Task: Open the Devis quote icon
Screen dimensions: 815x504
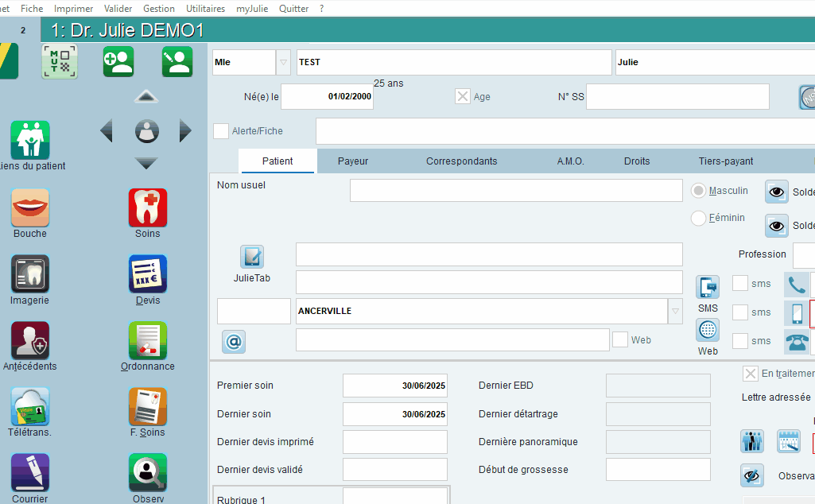Action: pos(148,274)
